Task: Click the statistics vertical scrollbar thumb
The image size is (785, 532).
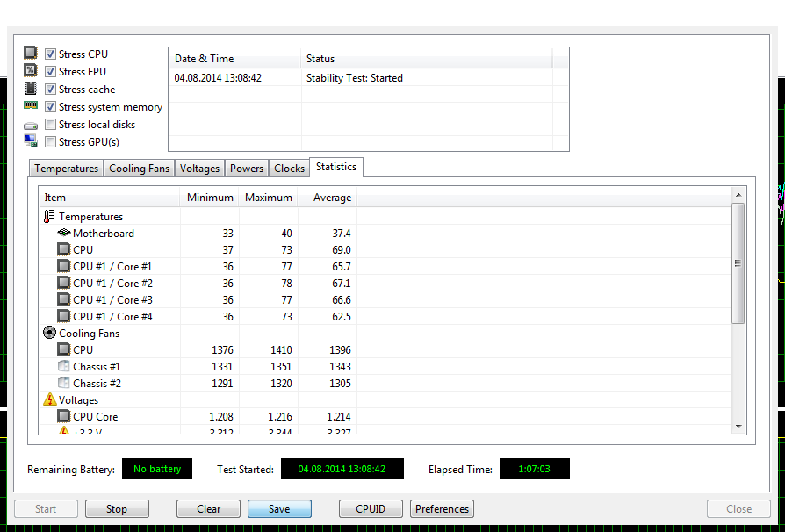Action: click(x=738, y=263)
